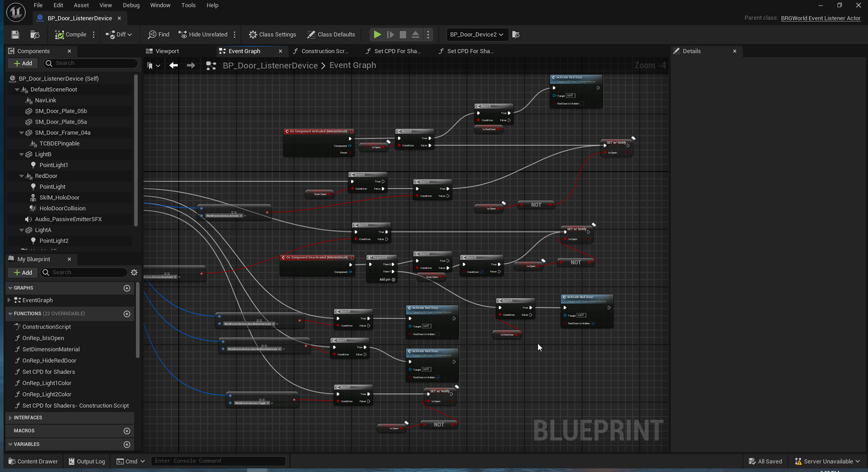Click the select debug actor icon
The width and height of the screenshot is (868, 472).
click(x=516, y=35)
